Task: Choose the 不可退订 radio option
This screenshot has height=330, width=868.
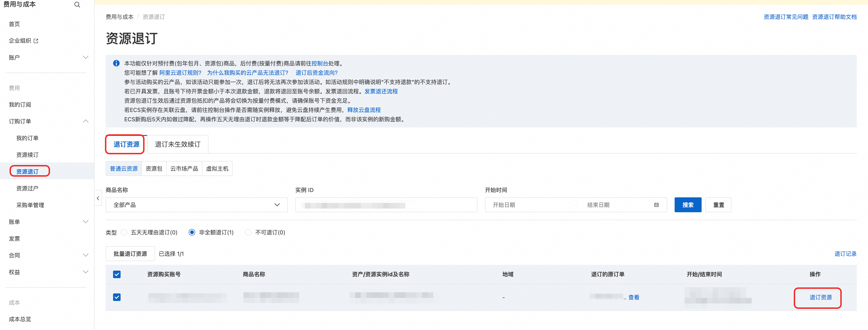Action: pos(248,232)
